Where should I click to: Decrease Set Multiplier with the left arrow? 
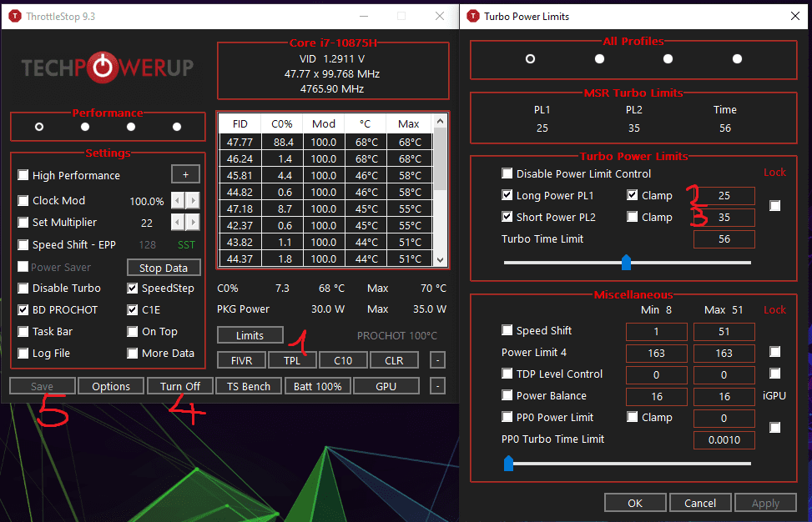coord(178,223)
